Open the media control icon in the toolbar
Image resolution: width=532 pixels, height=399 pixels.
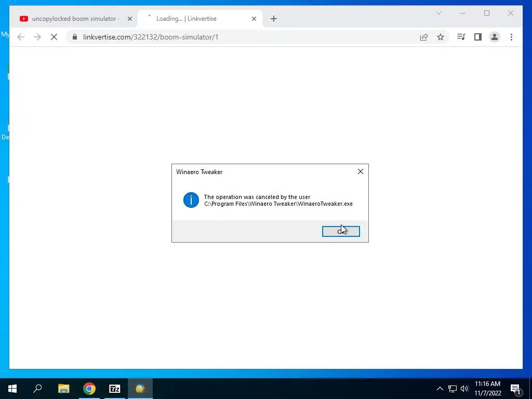pyautogui.click(x=461, y=37)
